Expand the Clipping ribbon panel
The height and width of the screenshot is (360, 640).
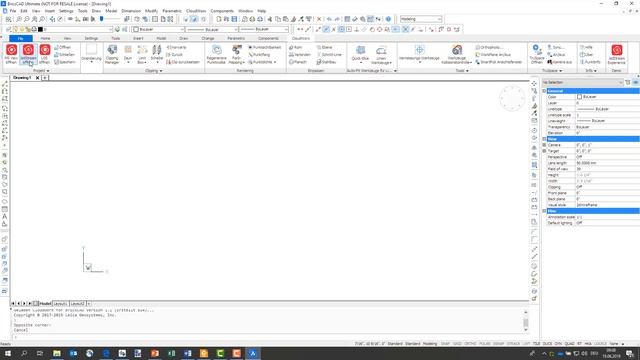click(153, 71)
